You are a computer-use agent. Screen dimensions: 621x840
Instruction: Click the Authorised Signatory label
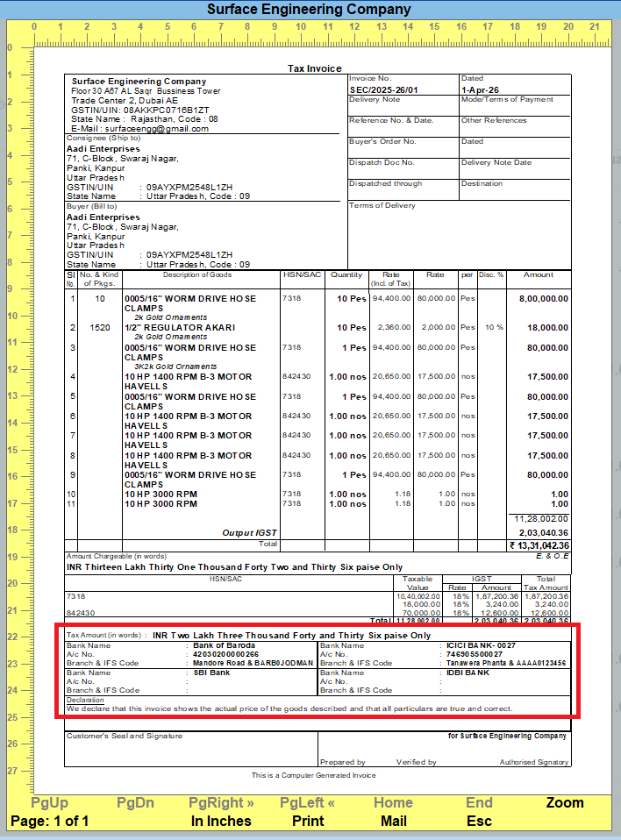coord(533,762)
